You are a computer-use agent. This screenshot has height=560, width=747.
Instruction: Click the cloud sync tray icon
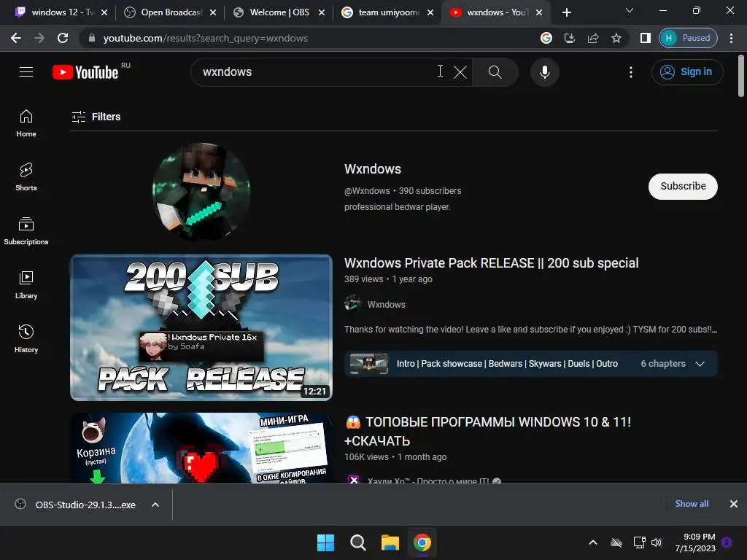point(616,542)
